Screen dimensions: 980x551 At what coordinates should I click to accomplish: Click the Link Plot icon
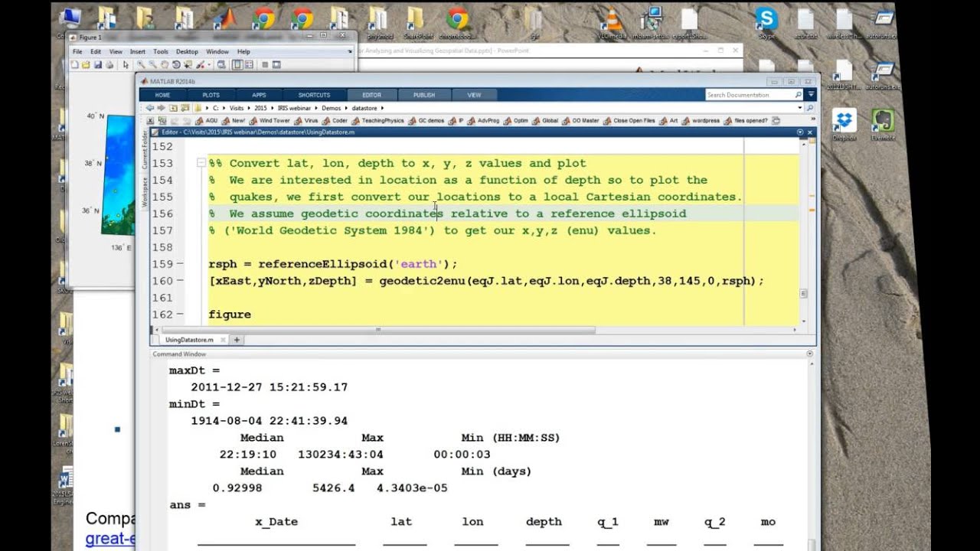[x=221, y=65]
